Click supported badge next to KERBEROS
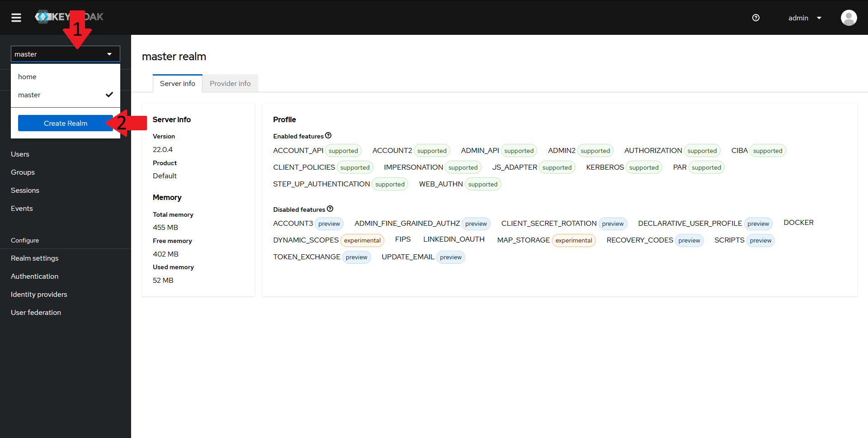 tap(644, 167)
